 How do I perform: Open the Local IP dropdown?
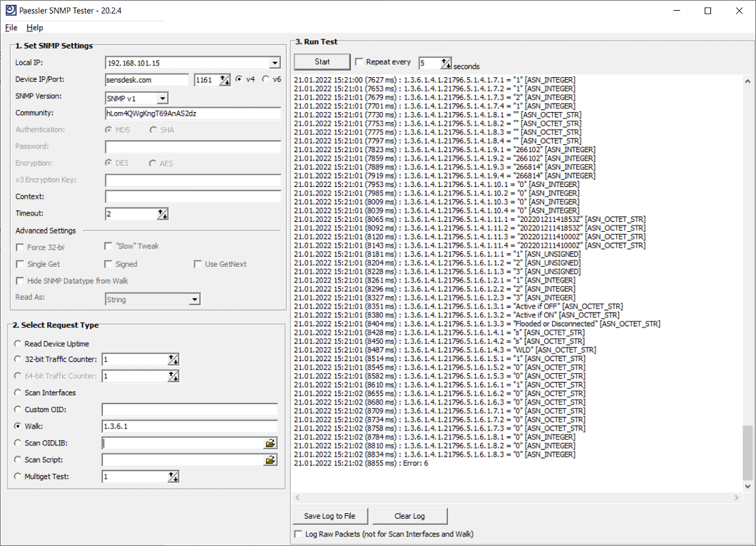point(275,63)
